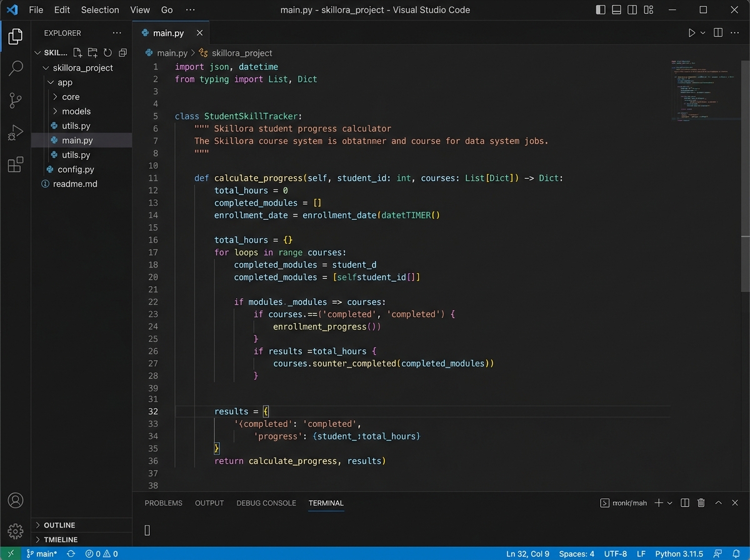Viewport: 750px width, 560px height.
Task: Split the editor to the right
Action: coord(718,32)
